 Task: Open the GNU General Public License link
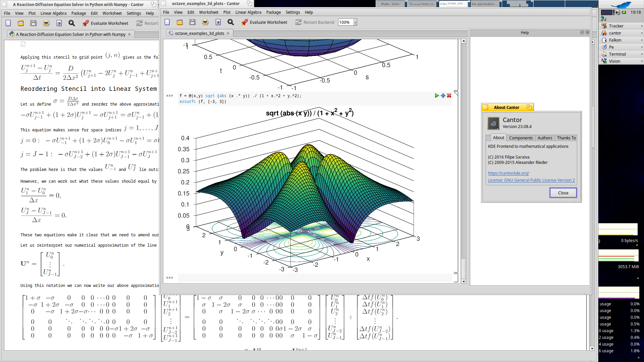click(x=531, y=180)
